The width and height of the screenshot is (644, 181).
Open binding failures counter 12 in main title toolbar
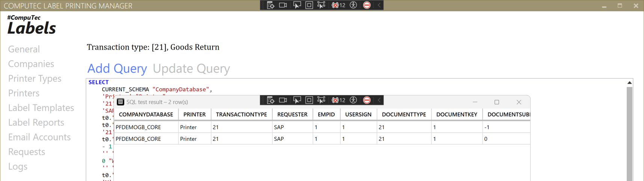point(338,5)
